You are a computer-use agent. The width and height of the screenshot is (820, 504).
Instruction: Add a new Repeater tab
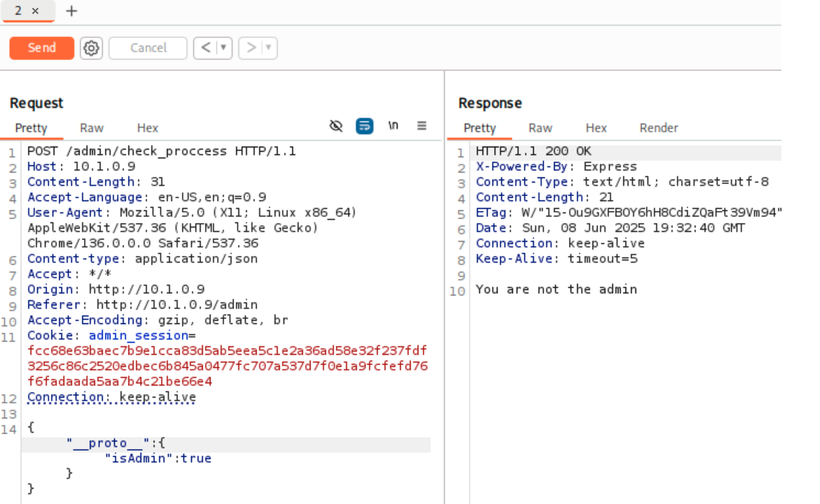click(71, 11)
